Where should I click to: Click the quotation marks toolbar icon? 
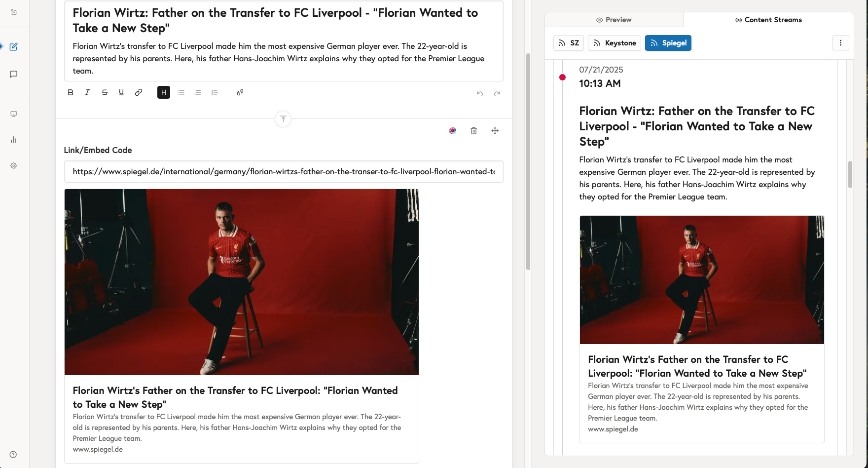click(240, 92)
